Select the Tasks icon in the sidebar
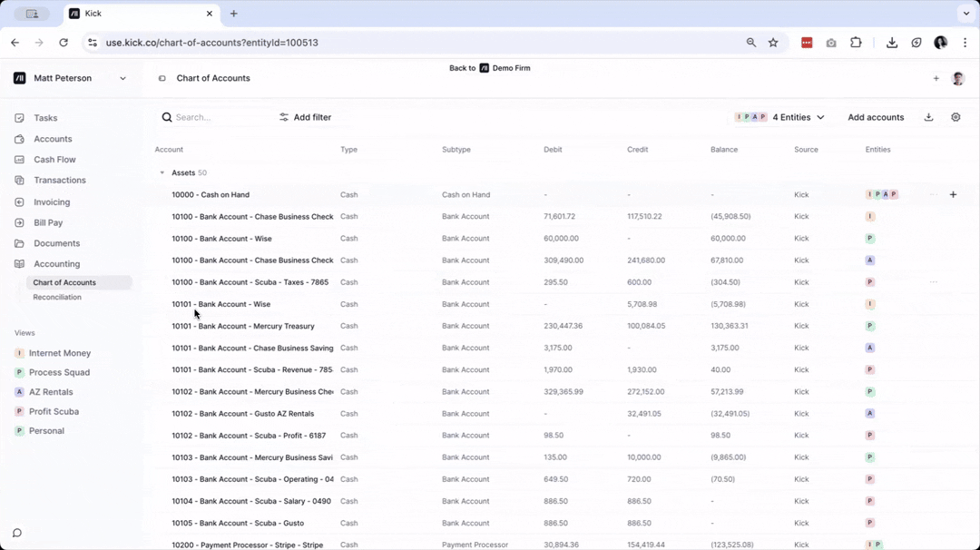980x550 pixels. 20,118
